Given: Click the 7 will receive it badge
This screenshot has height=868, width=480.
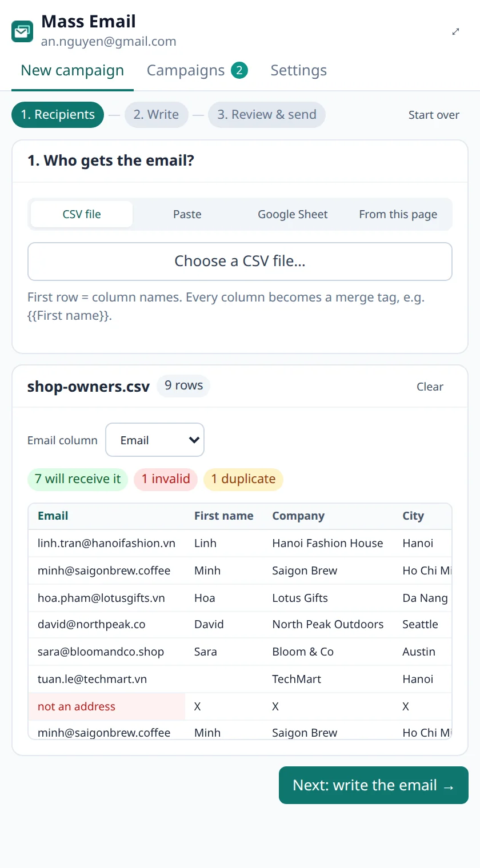Looking at the screenshot, I should (x=78, y=479).
